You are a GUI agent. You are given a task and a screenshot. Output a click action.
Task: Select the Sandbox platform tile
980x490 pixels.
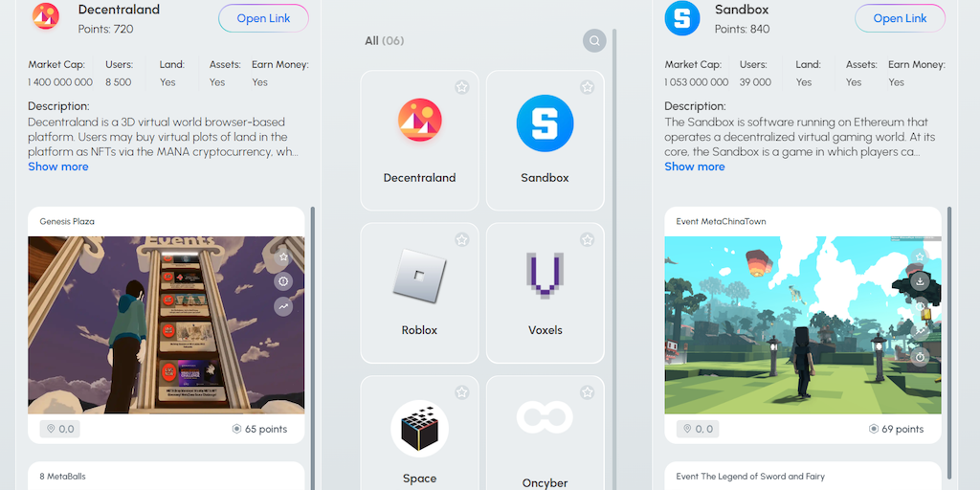pos(545,141)
